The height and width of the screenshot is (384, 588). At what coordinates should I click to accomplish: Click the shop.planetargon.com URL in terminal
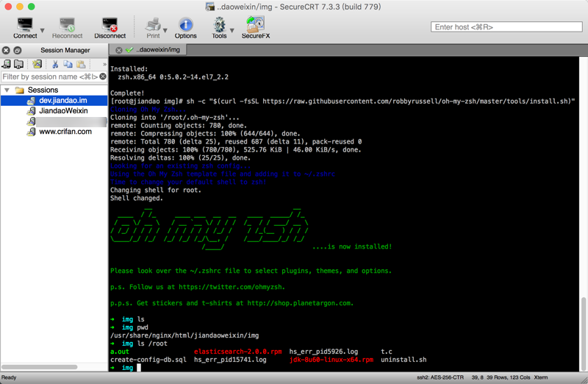tap(300, 303)
